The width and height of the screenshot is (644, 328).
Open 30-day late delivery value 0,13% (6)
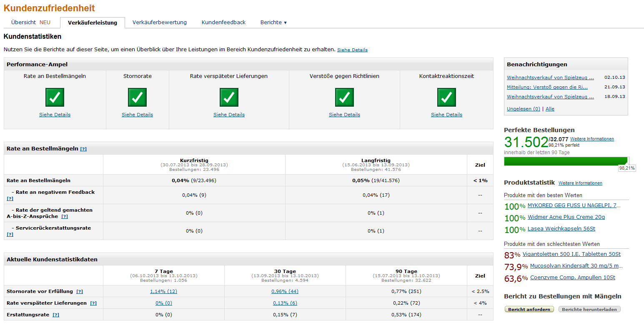[x=285, y=303]
